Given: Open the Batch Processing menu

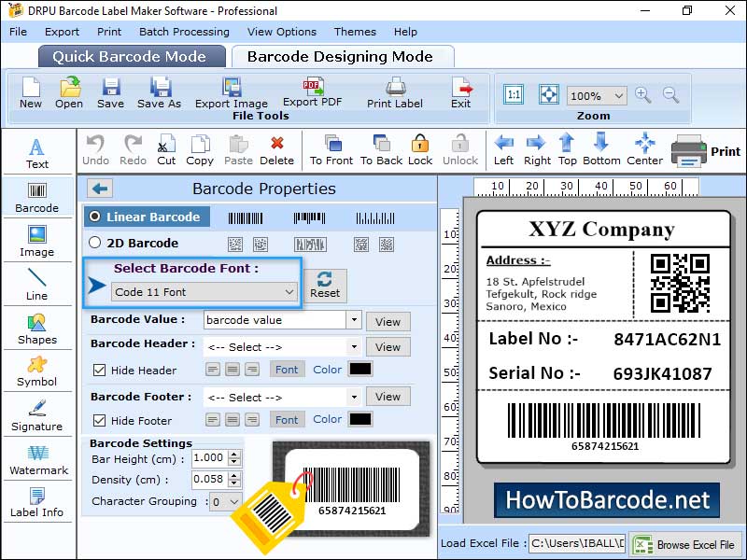Looking at the screenshot, I should point(184,31).
